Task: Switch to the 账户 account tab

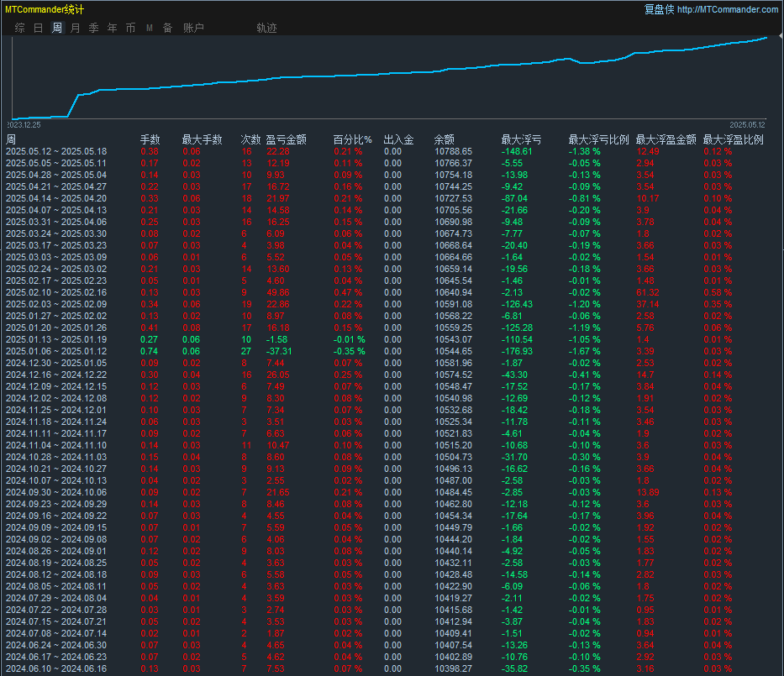Action: (x=193, y=28)
